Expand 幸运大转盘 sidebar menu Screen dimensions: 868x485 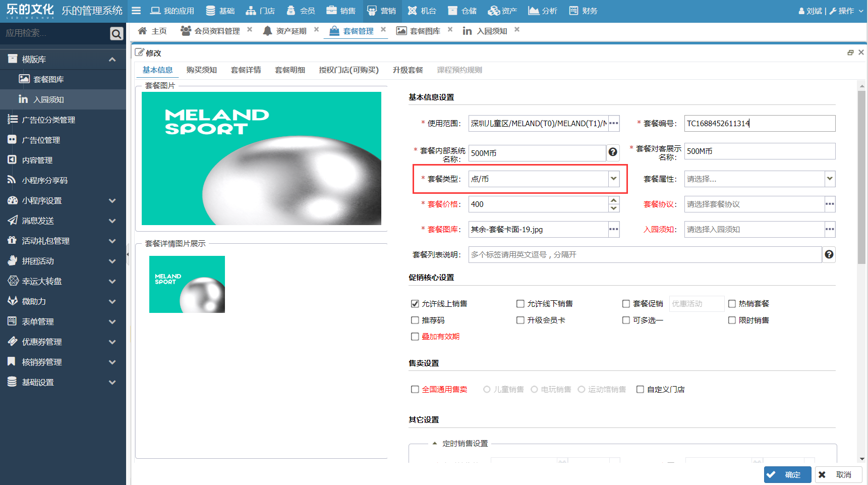(x=112, y=281)
